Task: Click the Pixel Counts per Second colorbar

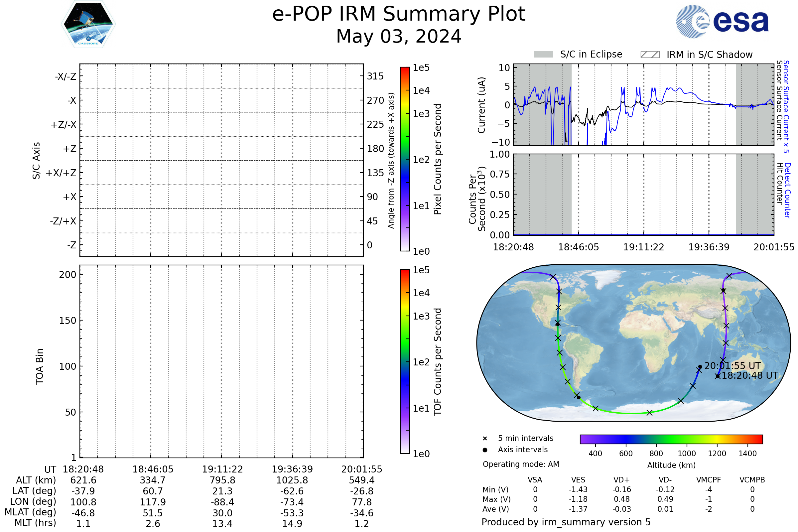Action: [405, 159]
